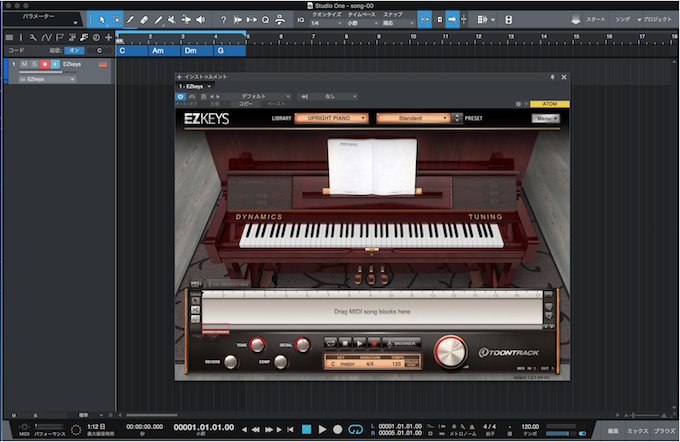Open the 1 - EZkeys instrument selector dropdown
The image size is (680, 442).
pos(195,86)
